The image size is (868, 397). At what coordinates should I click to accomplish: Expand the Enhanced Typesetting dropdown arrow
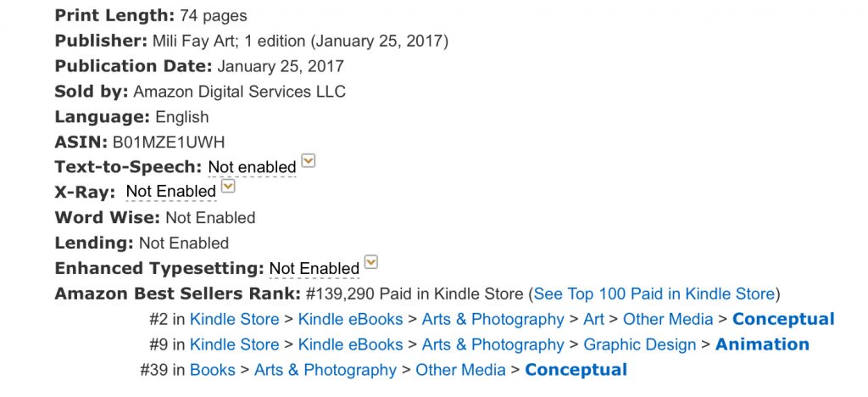pos(371,262)
